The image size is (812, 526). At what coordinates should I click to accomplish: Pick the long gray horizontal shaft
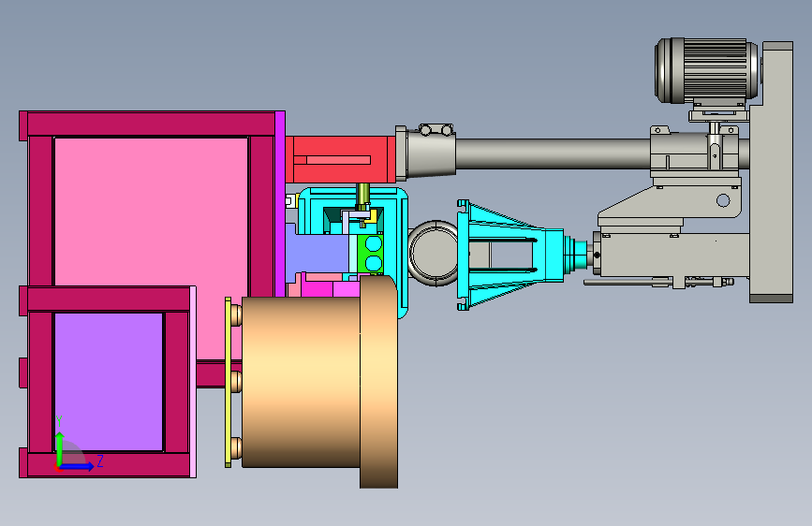pyautogui.click(x=553, y=153)
